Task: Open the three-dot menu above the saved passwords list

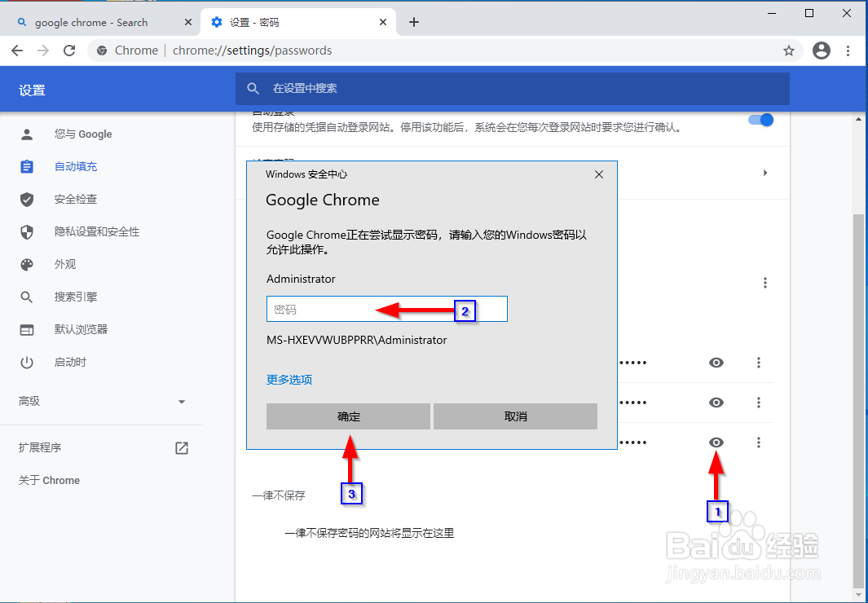Action: point(765,283)
